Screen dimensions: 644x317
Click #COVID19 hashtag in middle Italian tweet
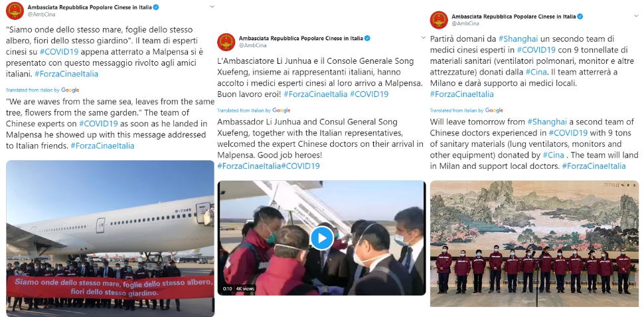coord(369,94)
